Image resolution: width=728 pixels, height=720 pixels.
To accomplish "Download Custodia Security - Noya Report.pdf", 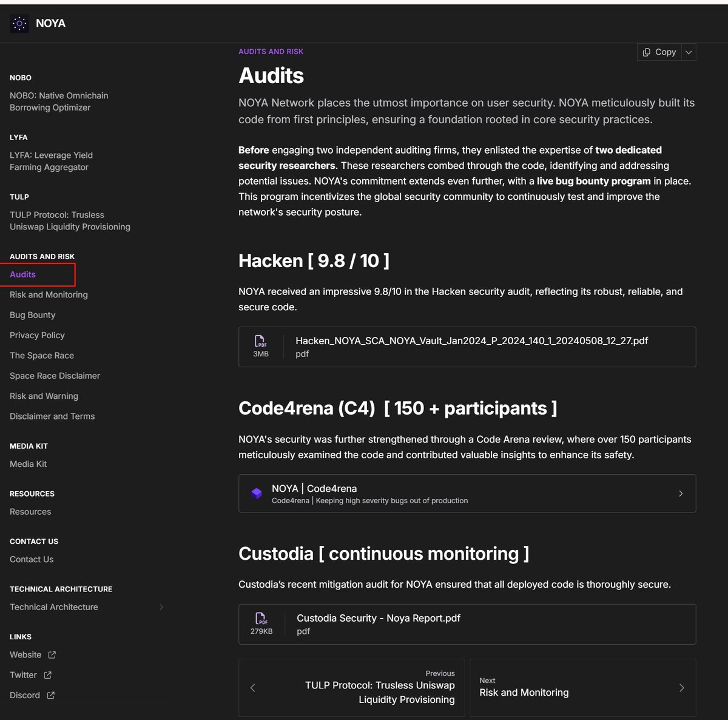I will (x=467, y=624).
